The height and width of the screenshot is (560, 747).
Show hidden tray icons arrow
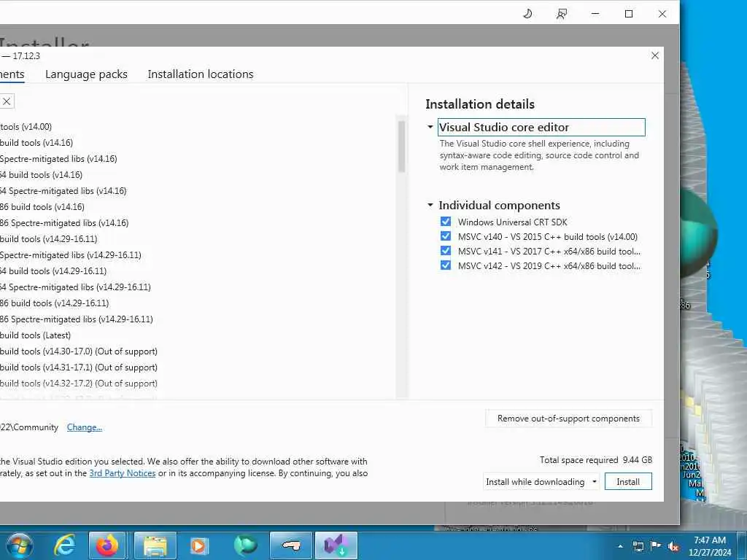(x=620, y=546)
